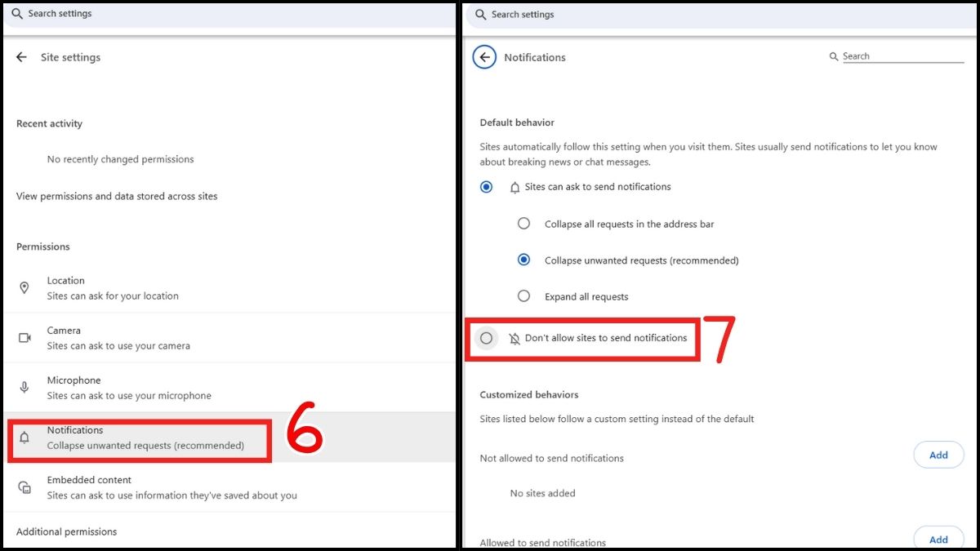Click the back arrow on Site settings
Screen dimensions: 980x551
(x=21, y=57)
